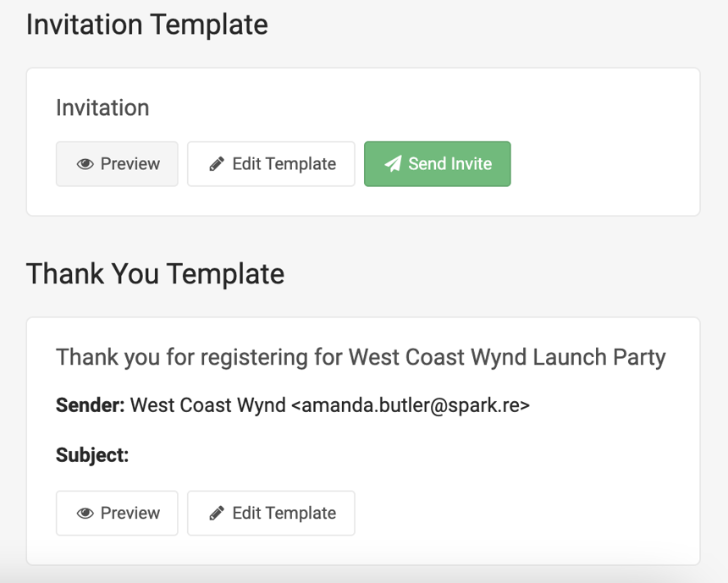This screenshot has height=583, width=728.
Task: Edit the Thank You template
Action: click(x=271, y=513)
